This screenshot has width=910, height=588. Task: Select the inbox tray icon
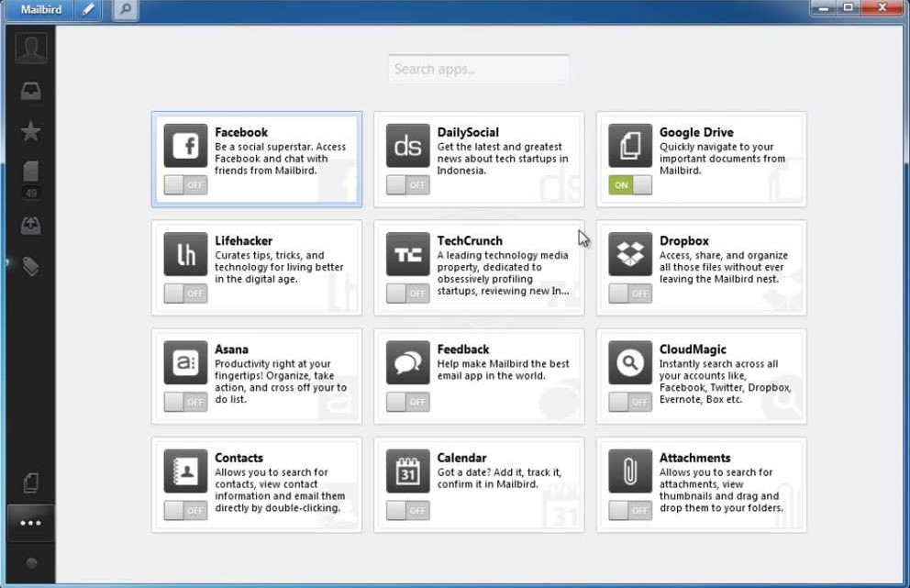click(30, 89)
